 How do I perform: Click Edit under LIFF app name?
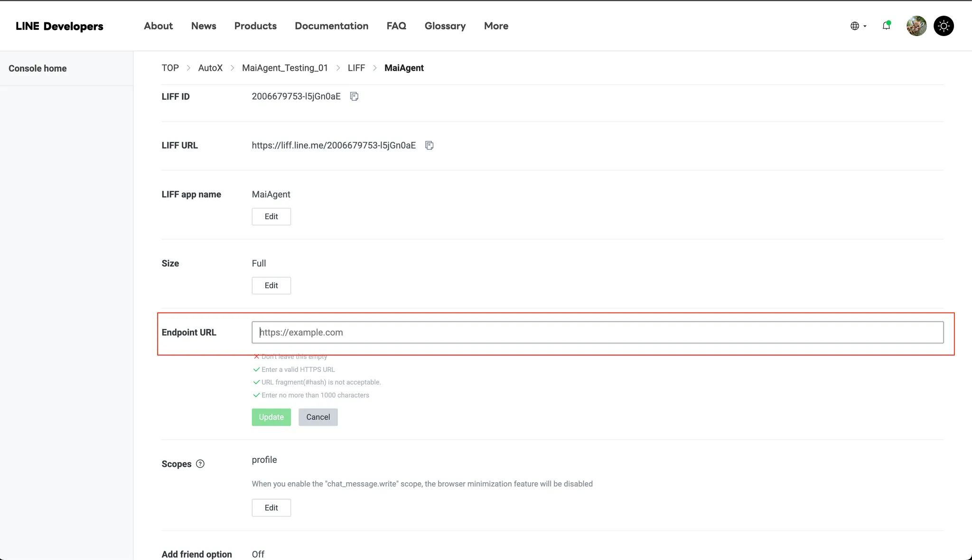pos(271,216)
